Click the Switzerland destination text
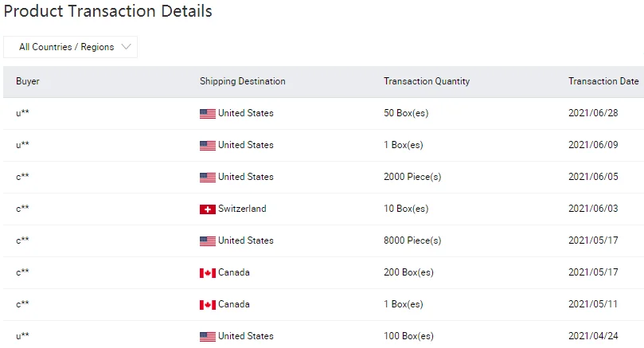Image resolution: width=644 pixels, height=348 pixels. [x=242, y=209]
